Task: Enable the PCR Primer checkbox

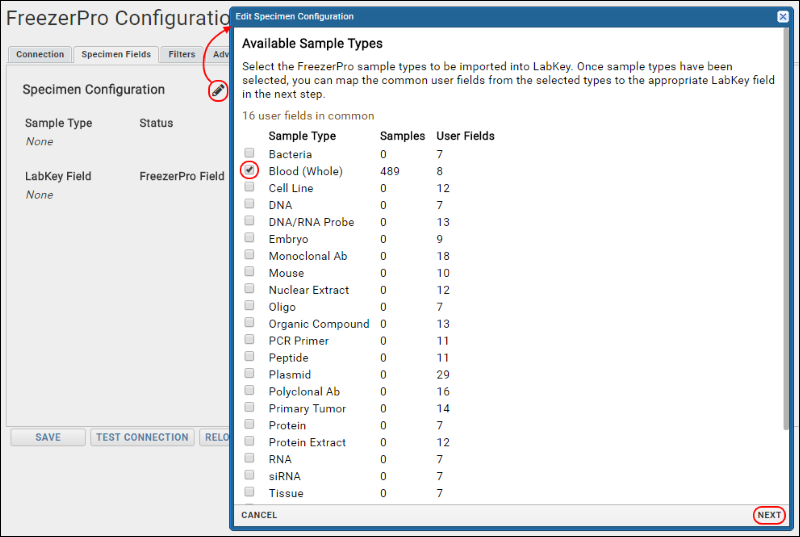Action: point(249,339)
